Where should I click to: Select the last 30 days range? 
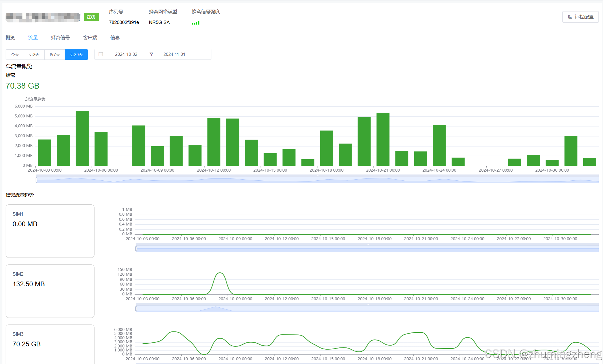point(76,54)
